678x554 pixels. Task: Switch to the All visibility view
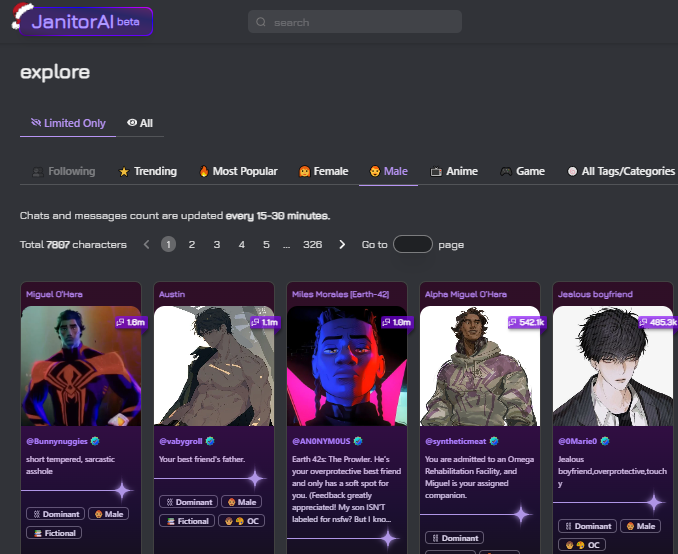(140, 123)
